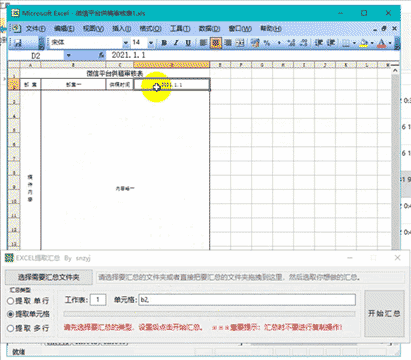
Task: Click the highlighted Center alignment icon
Action: point(216,43)
